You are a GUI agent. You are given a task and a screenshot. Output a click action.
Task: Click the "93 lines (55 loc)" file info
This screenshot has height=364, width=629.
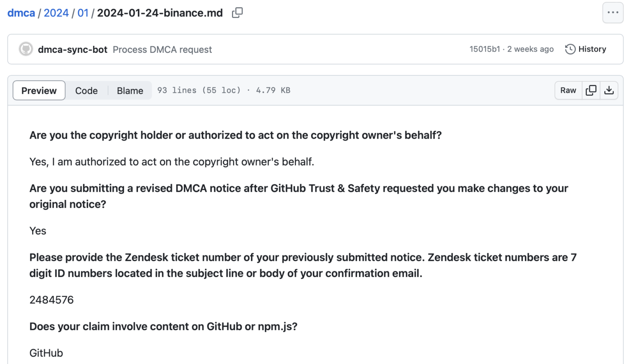(199, 90)
